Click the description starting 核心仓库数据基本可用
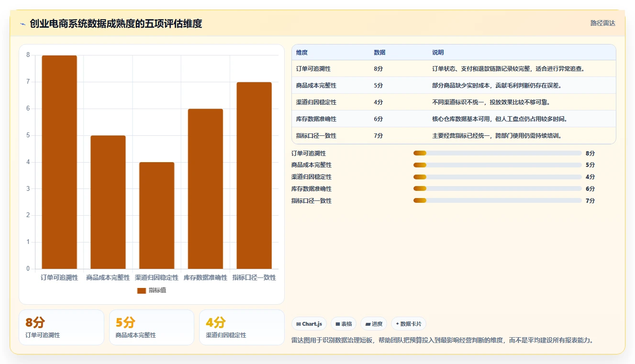The image size is (635, 364). coord(500,119)
